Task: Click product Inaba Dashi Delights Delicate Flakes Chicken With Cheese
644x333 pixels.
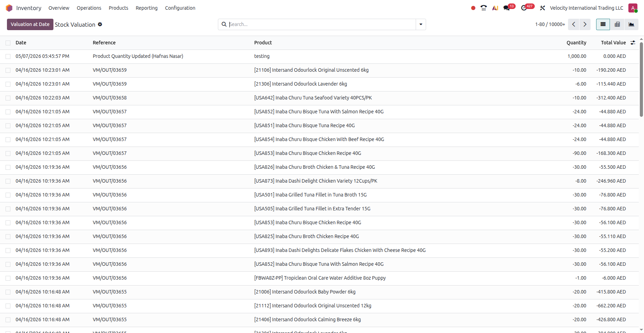Action: (340, 250)
